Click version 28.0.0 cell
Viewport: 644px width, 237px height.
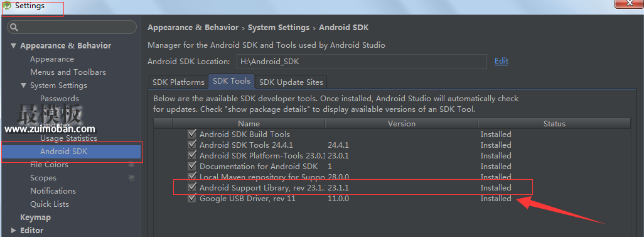pos(338,177)
